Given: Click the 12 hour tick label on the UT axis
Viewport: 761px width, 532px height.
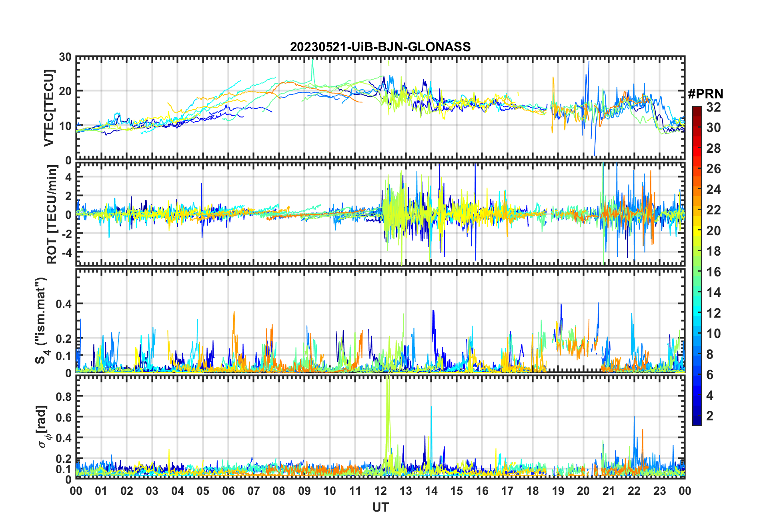Looking at the screenshot, I should point(380,491).
